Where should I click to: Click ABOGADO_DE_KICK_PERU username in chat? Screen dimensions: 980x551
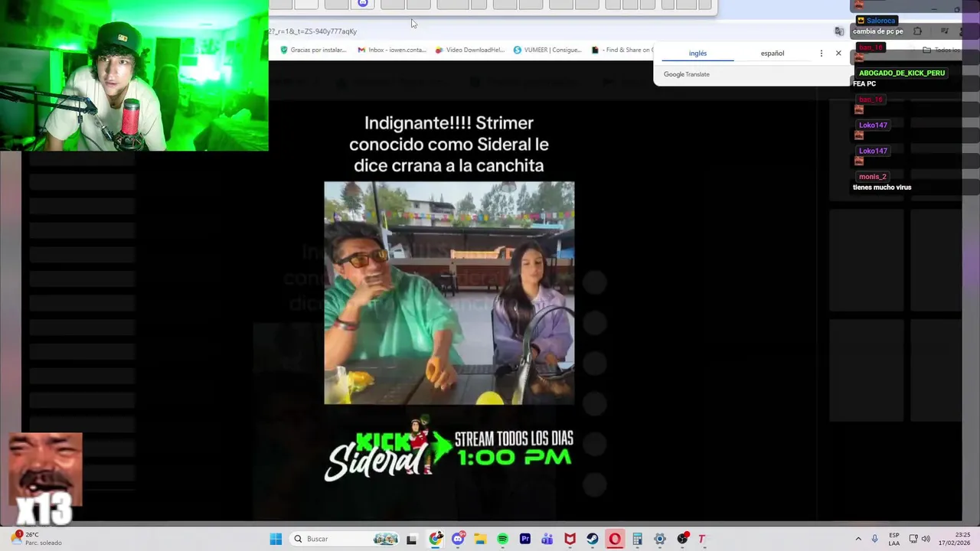901,73
